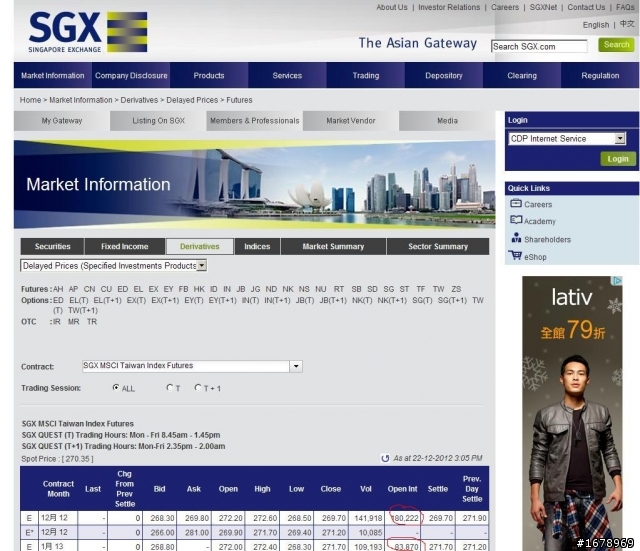Open the Services main menu
The width and height of the screenshot is (640, 551).
pyautogui.click(x=287, y=76)
